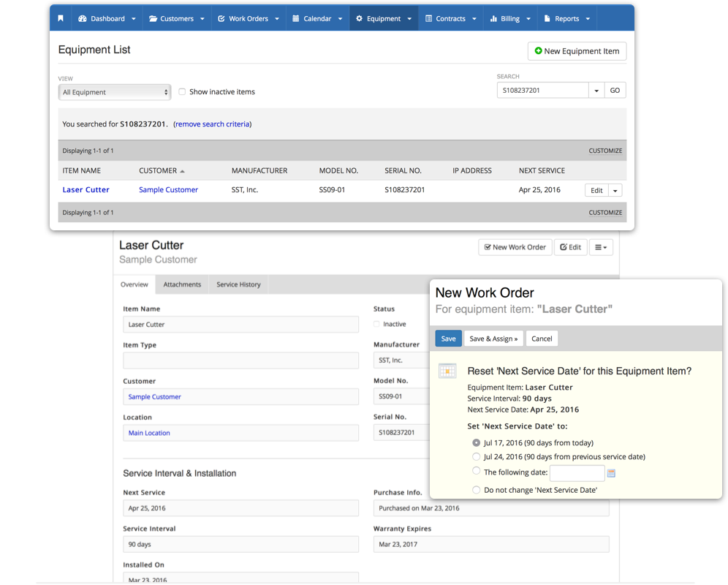Screen dimensions: 728x585
Task: Click the Save & Assign button
Action: tap(493, 339)
